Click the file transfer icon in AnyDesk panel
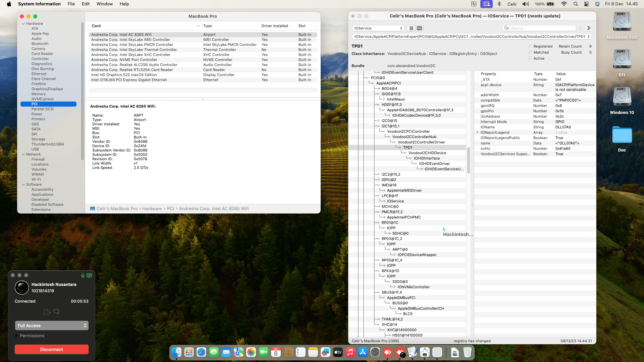 pyautogui.click(x=47, y=312)
